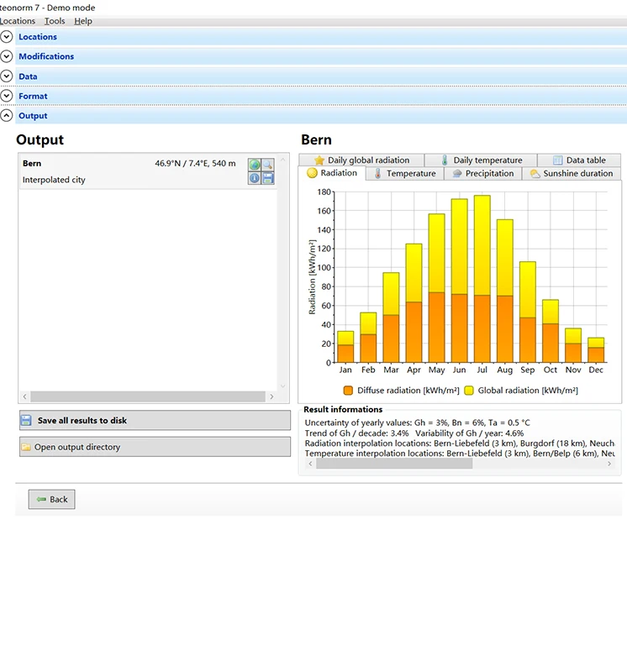
Task: Click the Locations section header
Action: pos(321,37)
